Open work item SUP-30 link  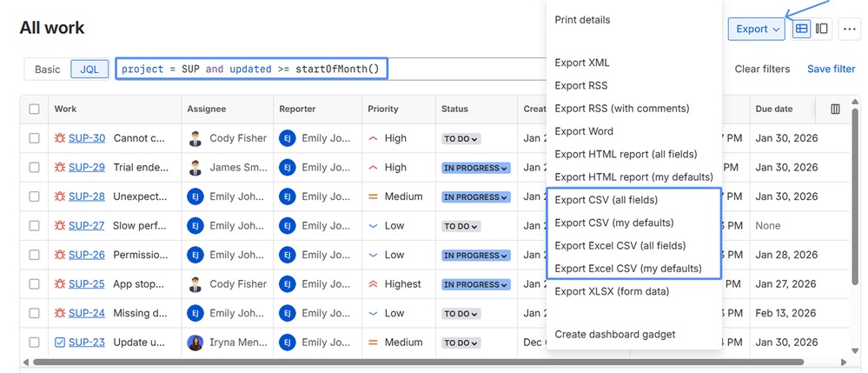pyautogui.click(x=87, y=138)
